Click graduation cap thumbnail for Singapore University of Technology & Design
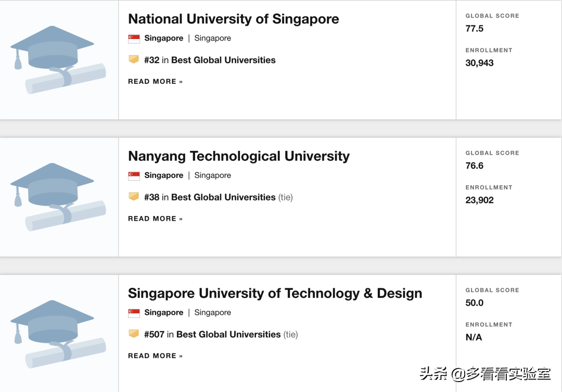The image size is (562, 392). pyautogui.click(x=58, y=334)
